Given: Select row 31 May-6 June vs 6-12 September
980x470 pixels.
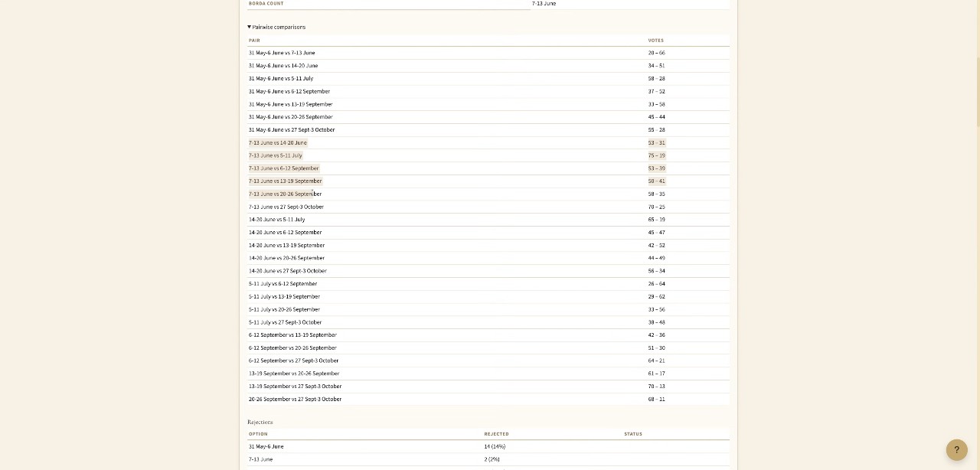Looking at the screenshot, I should click(x=488, y=91).
